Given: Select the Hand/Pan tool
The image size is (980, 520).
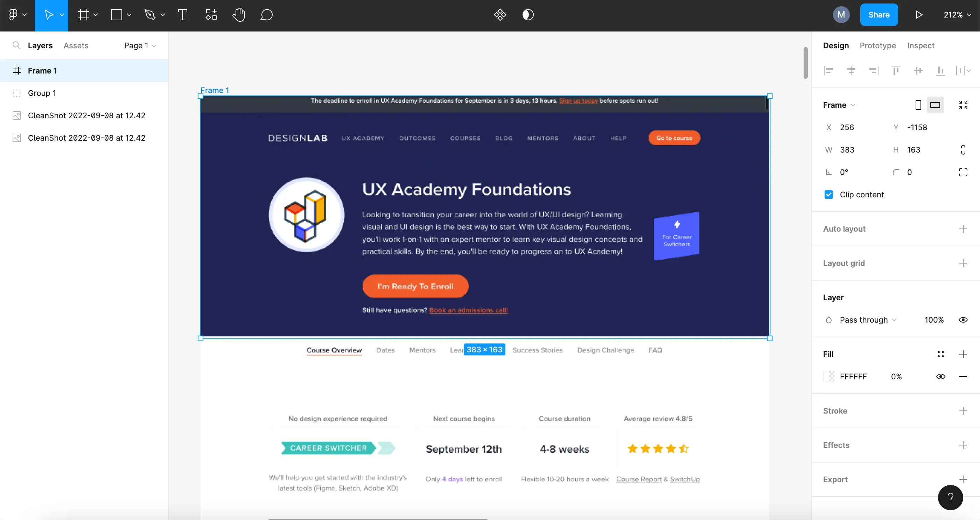Looking at the screenshot, I should [238, 15].
